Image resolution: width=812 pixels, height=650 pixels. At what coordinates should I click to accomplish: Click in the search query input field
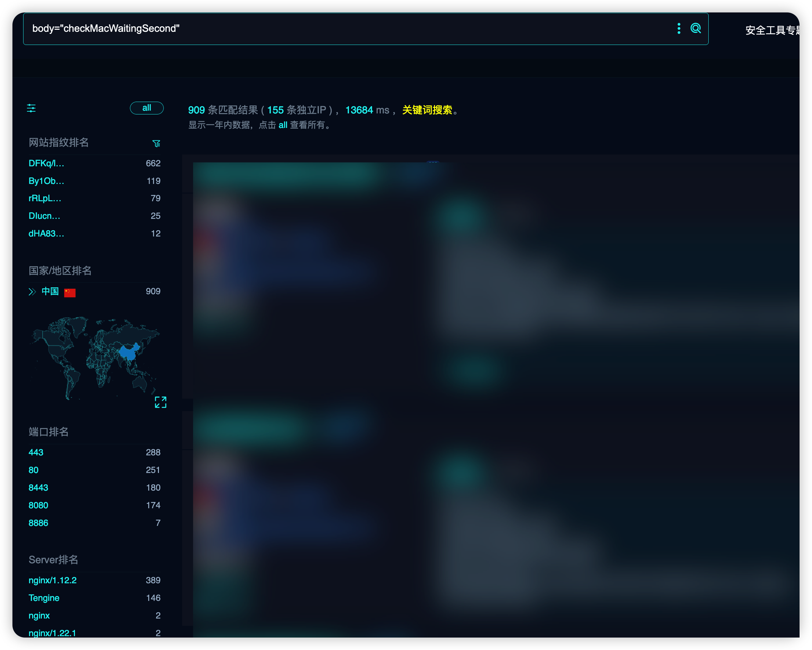(x=339, y=29)
